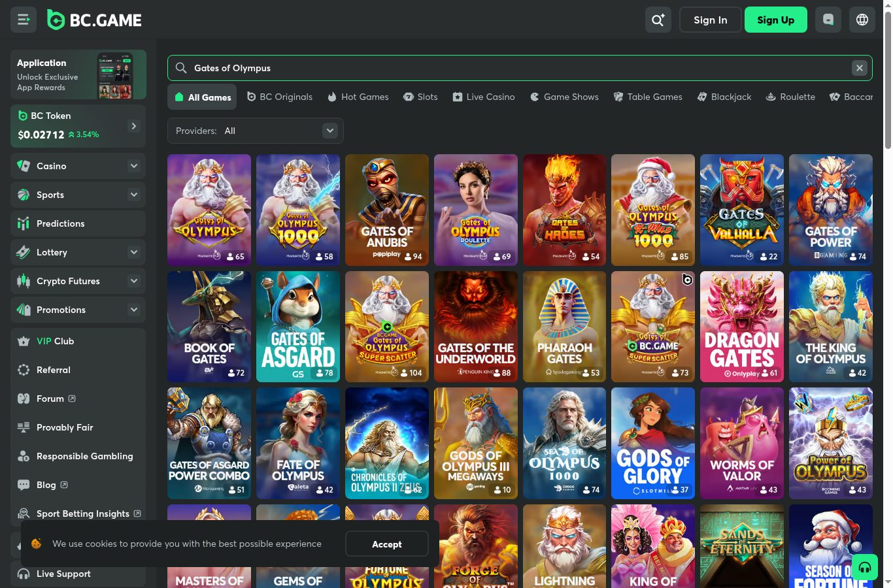
Task: Open Gates of Valhalla game
Action: tap(742, 210)
